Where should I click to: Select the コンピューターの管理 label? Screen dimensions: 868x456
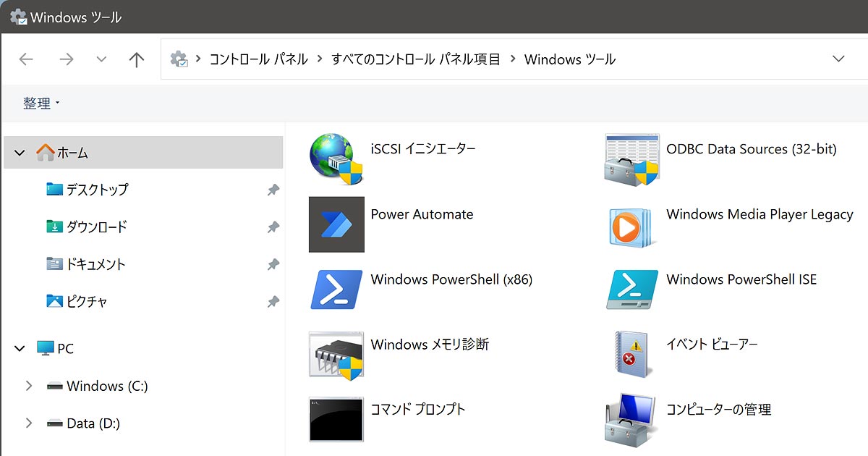[x=719, y=410]
